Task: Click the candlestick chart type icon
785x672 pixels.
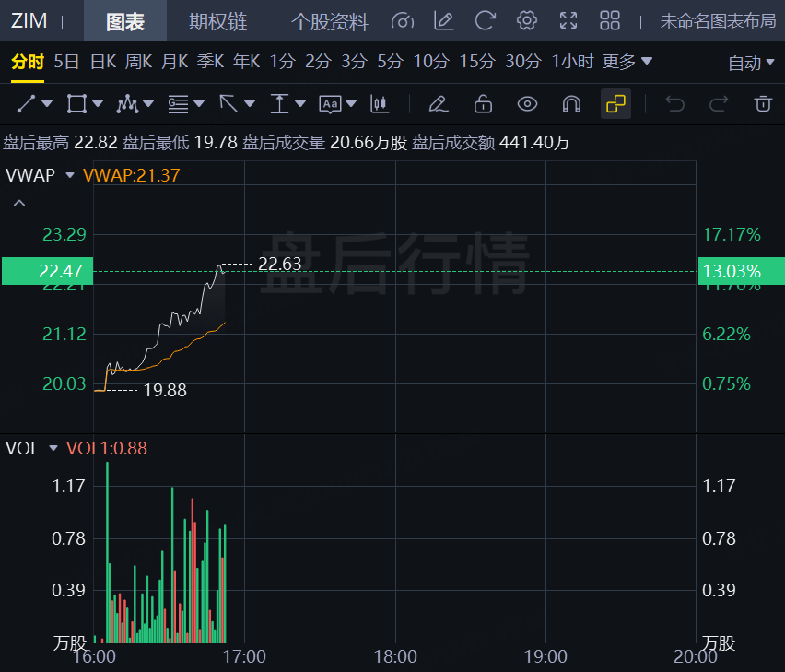Action: tap(378, 103)
